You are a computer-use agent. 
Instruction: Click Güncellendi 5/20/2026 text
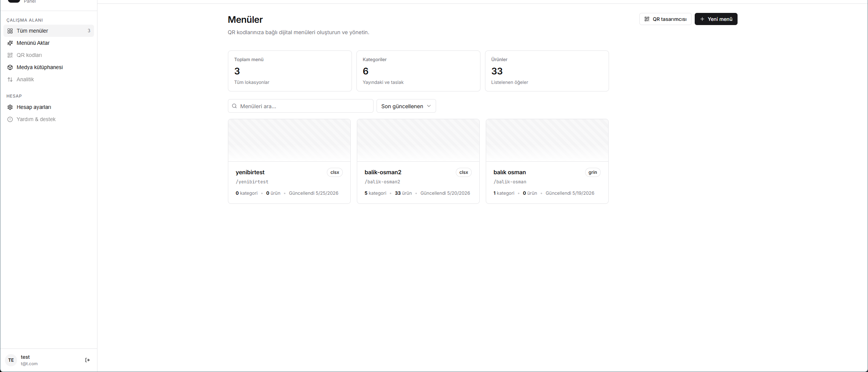445,193
